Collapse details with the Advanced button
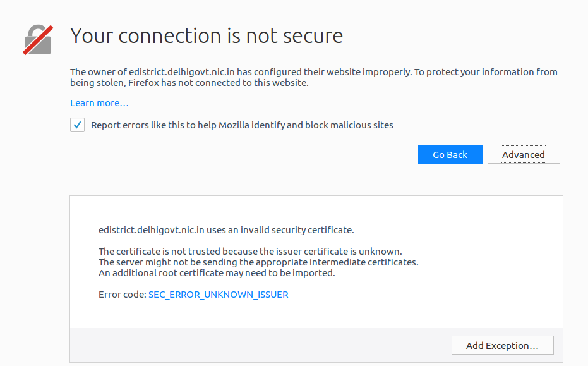The image size is (588, 366). click(524, 154)
